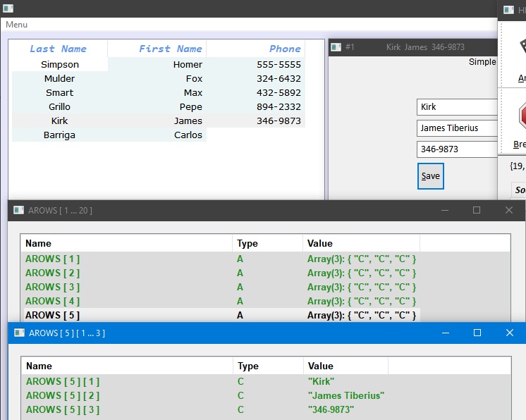Image resolution: width=526 pixels, height=420 pixels.
Task: Click Value header in AROWS [5][1...3] window
Action: tap(346, 366)
